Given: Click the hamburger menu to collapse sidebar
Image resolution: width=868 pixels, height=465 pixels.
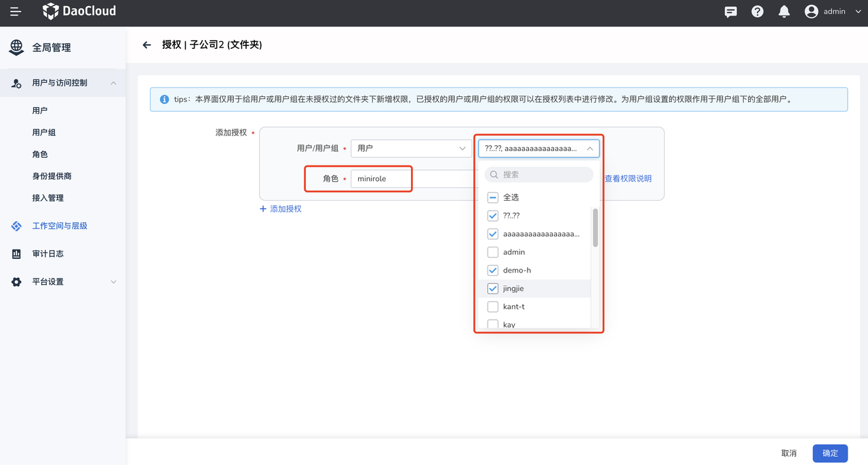Looking at the screenshot, I should [x=16, y=11].
